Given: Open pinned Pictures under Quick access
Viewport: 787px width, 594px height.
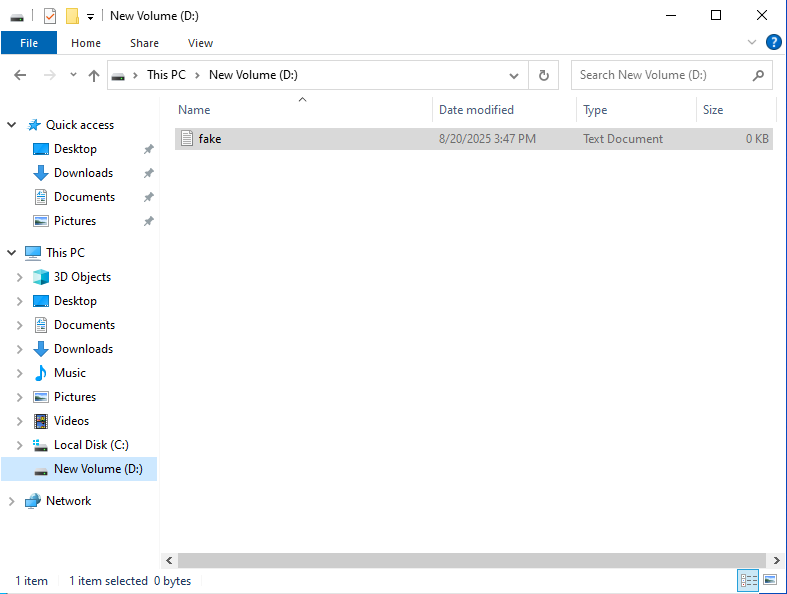Looking at the screenshot, I should click(75, 221).
